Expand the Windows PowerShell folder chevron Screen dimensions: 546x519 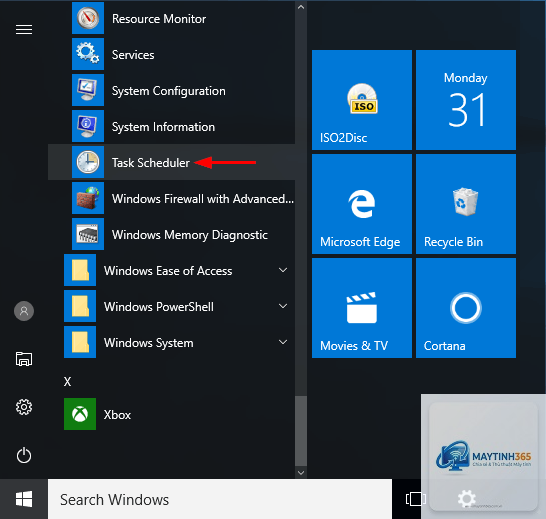[x=283, y=306]
